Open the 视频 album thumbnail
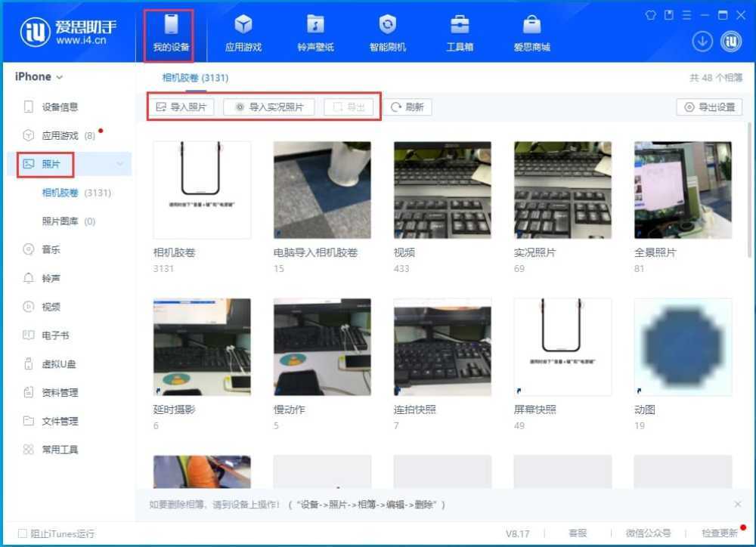The width and height of the screenshot is (756, 547). click(442, 190)
